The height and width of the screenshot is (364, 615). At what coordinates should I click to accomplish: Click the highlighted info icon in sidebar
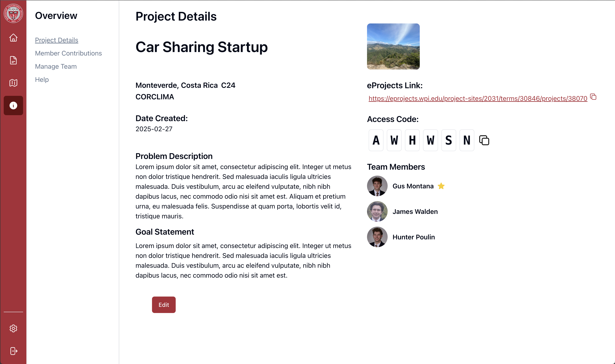13,105
